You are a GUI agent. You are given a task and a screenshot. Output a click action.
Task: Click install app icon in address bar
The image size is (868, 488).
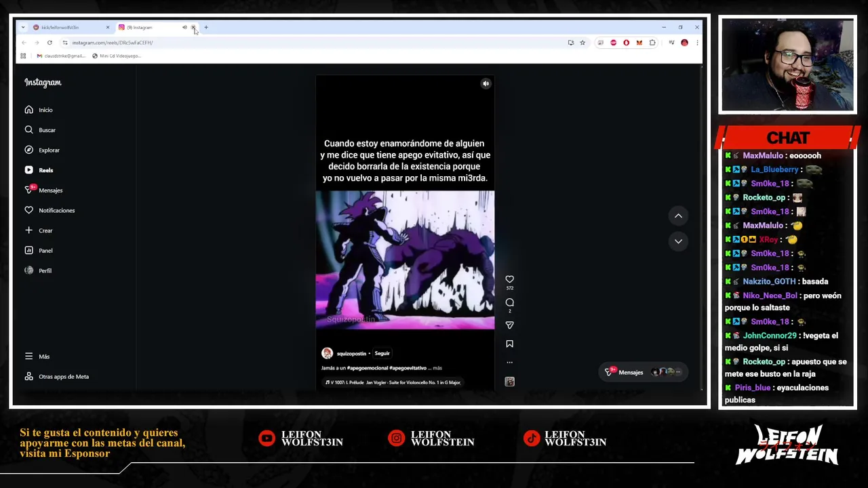click(x=570, y=43)
